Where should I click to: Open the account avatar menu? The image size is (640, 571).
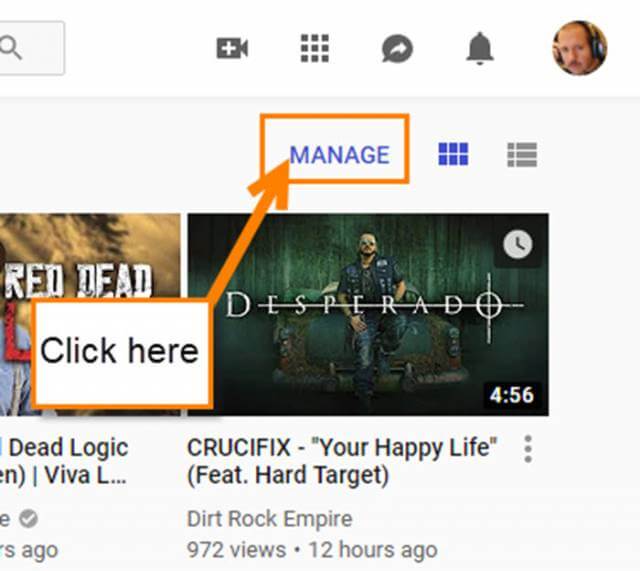tap(580, 48)
